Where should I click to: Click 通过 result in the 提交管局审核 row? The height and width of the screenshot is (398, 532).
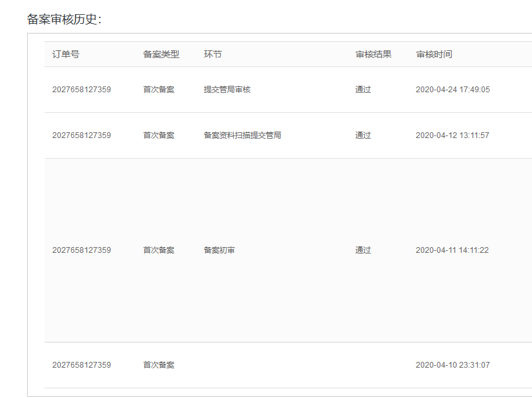[363, 90]
